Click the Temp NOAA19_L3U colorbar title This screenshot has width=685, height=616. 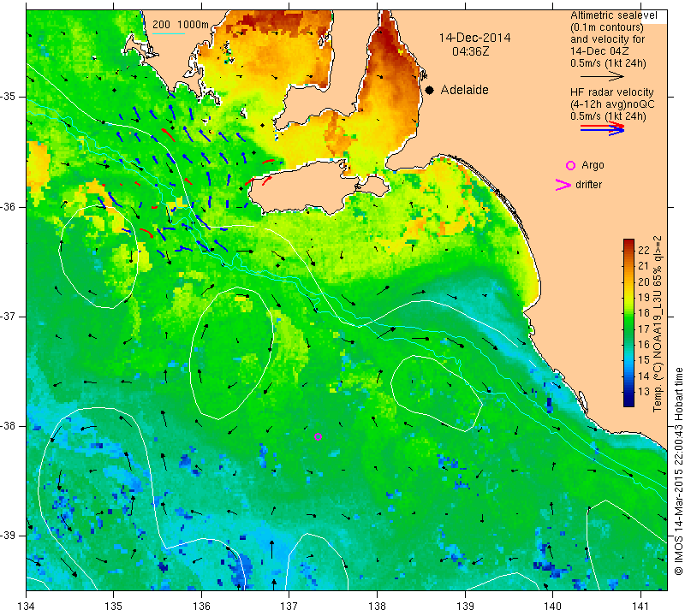pos(658,323)
